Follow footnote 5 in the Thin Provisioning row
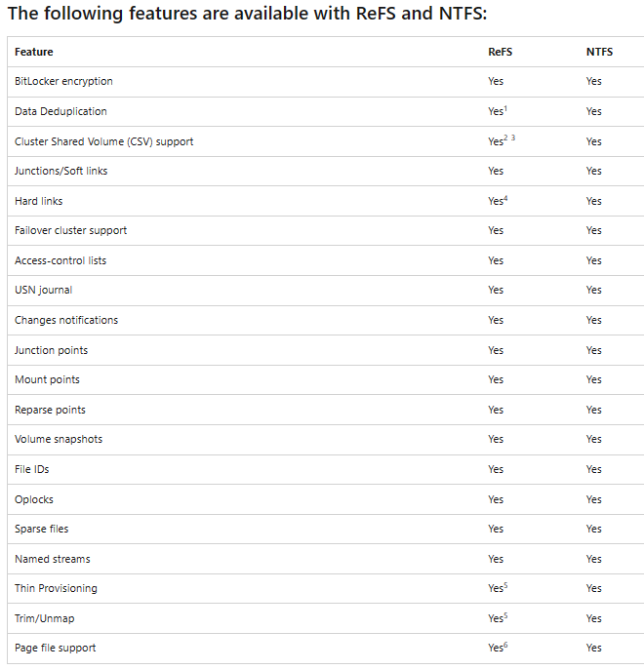The height and width of the screenshot is (670, 644). pyautogui.click(x=506, y=585)
